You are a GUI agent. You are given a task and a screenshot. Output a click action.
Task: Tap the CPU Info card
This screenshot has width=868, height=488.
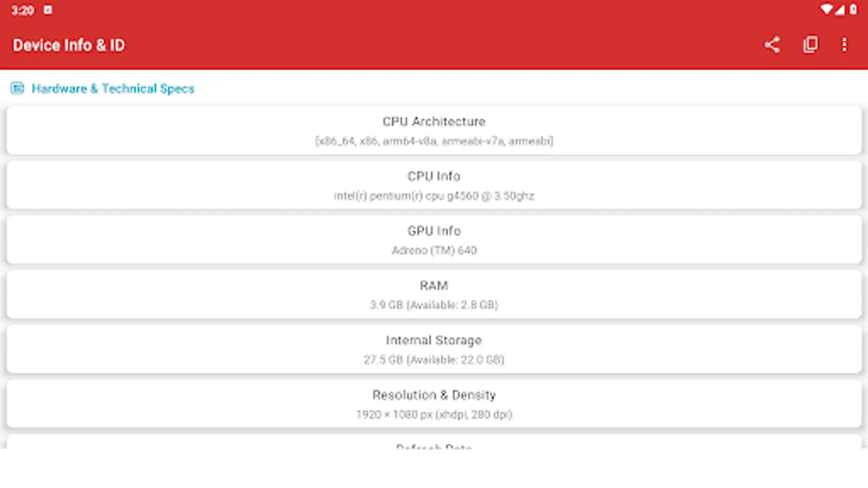coord(434,185)
